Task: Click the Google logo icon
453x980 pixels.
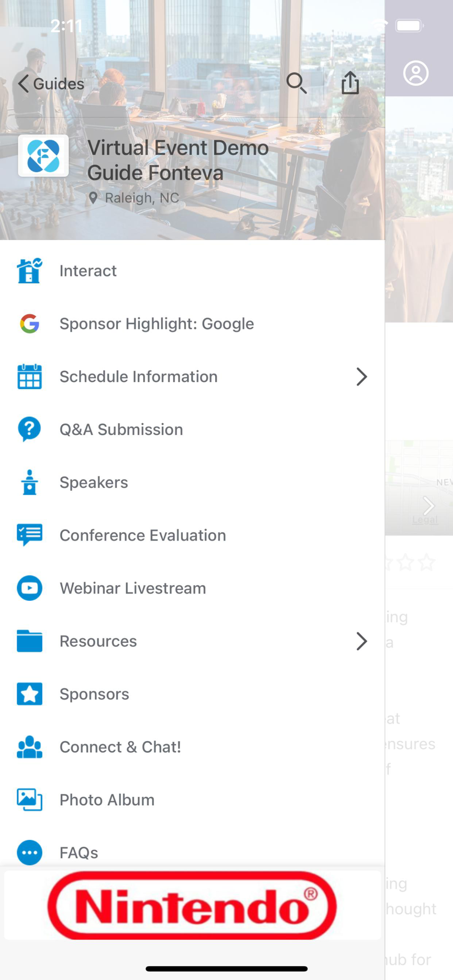Action: click(29, 324)
